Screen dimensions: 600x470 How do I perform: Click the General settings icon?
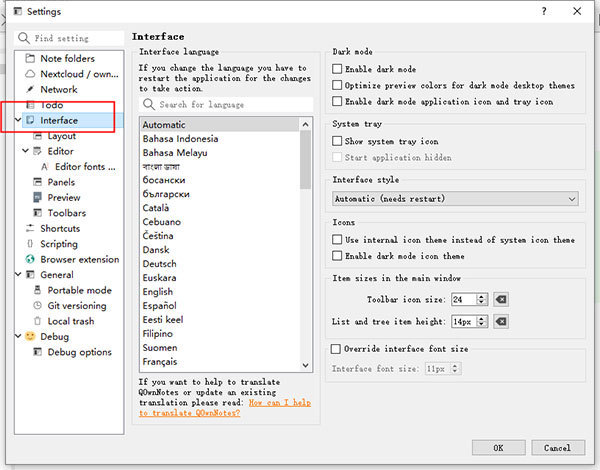tap(30, 275)
